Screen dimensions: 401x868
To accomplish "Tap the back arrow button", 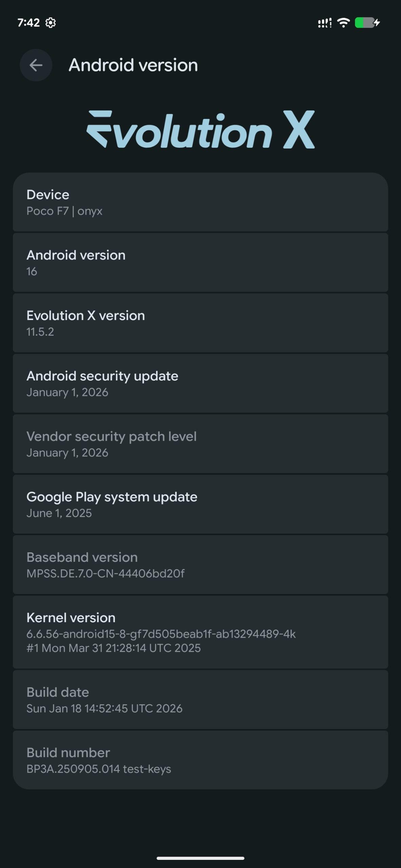I will 36,65.
